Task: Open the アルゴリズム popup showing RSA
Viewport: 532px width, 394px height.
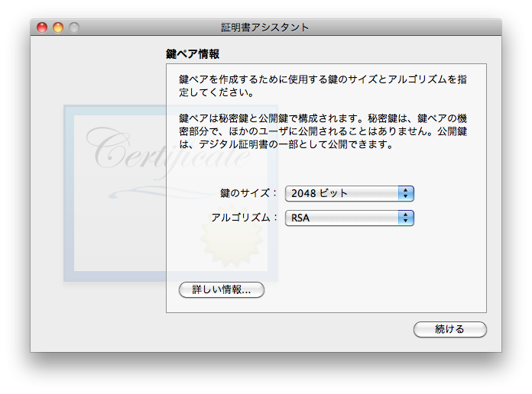Action: (x=342, y=218)
